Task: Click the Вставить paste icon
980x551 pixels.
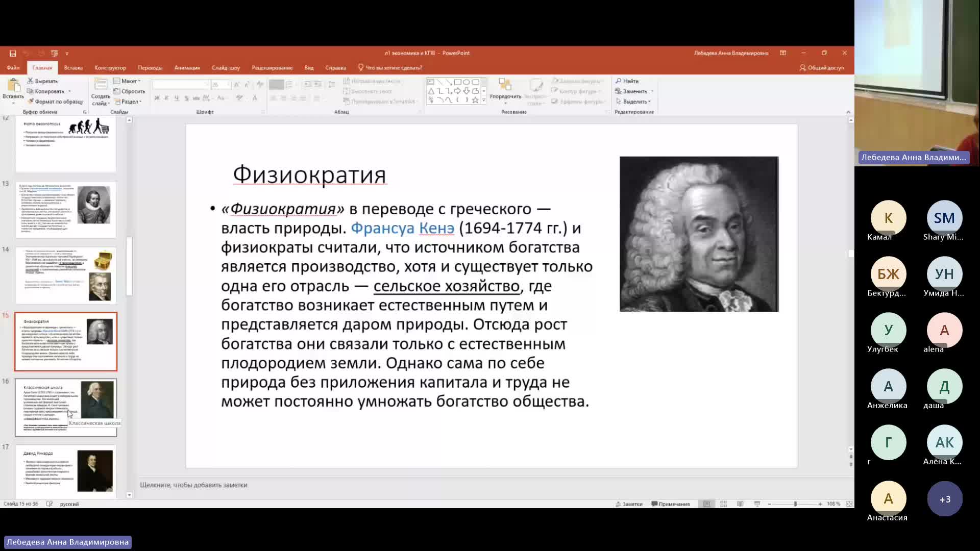Action: point(14,85)
